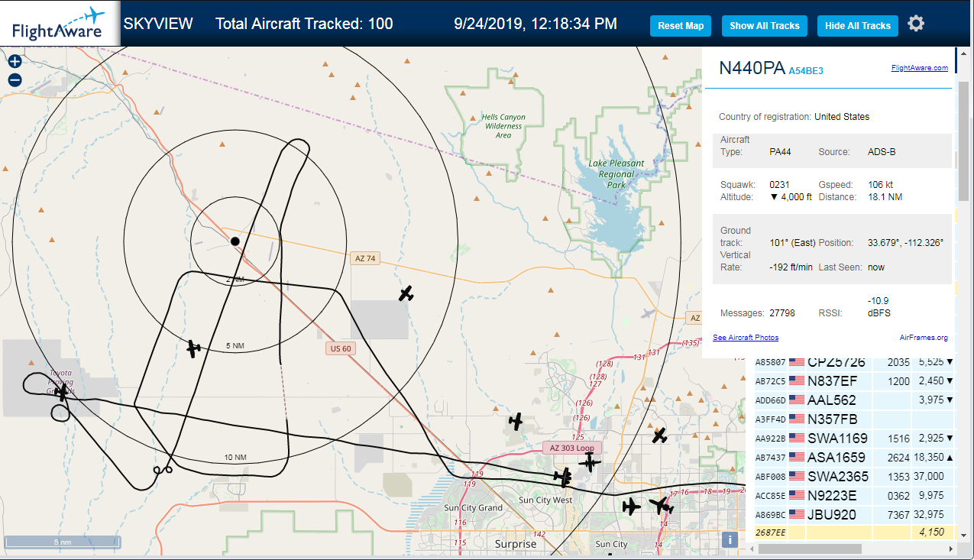The image size is (974, 560).
Task: Open the FlightAware.com link in the info panel
Action: pos(919,68)
